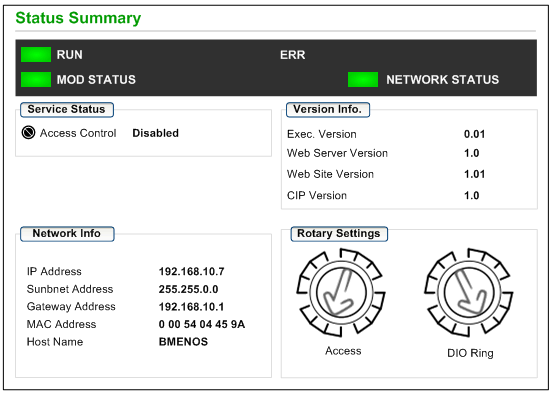Viewport: 552px width, 396px height.
Task: Click the host name BMENOS
Action: click(x=183, y=342)
